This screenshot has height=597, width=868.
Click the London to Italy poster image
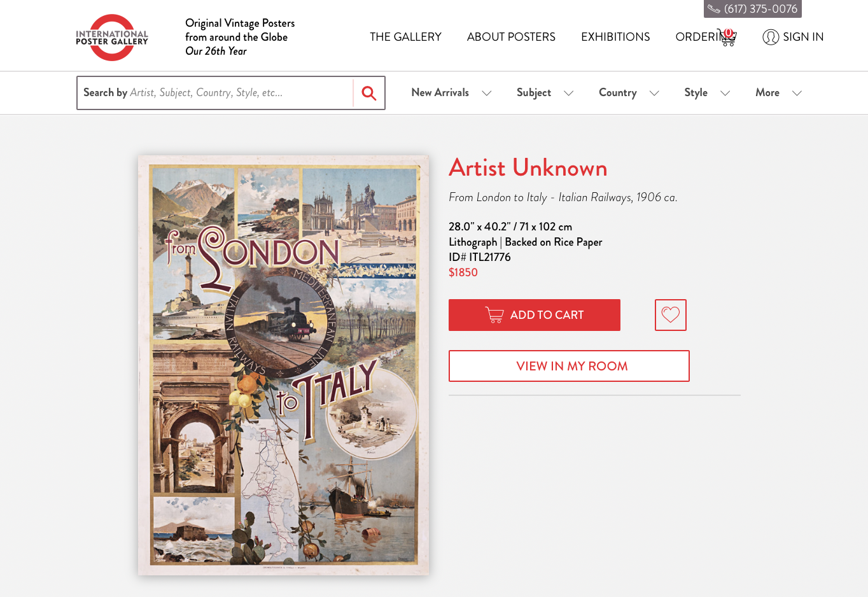[284, 365]
